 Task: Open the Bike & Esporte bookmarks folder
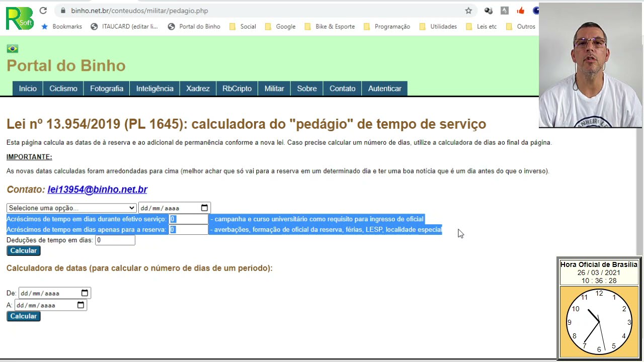pyautogui.click(x=330, y=27)
